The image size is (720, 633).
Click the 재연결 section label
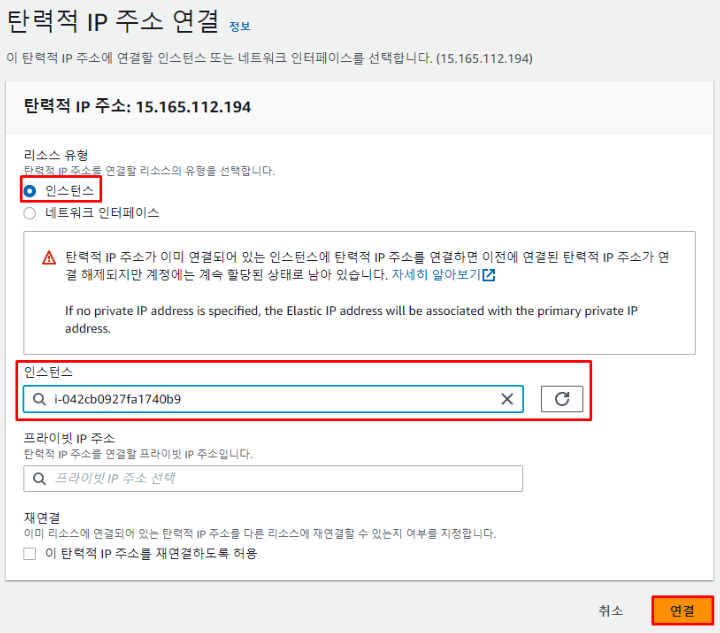click(42, 518)
